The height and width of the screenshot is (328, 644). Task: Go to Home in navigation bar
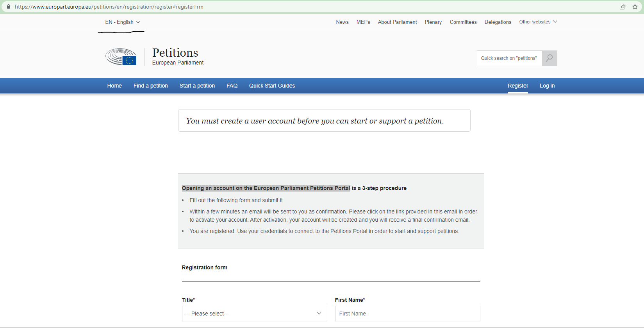click(x=114, y=86)
